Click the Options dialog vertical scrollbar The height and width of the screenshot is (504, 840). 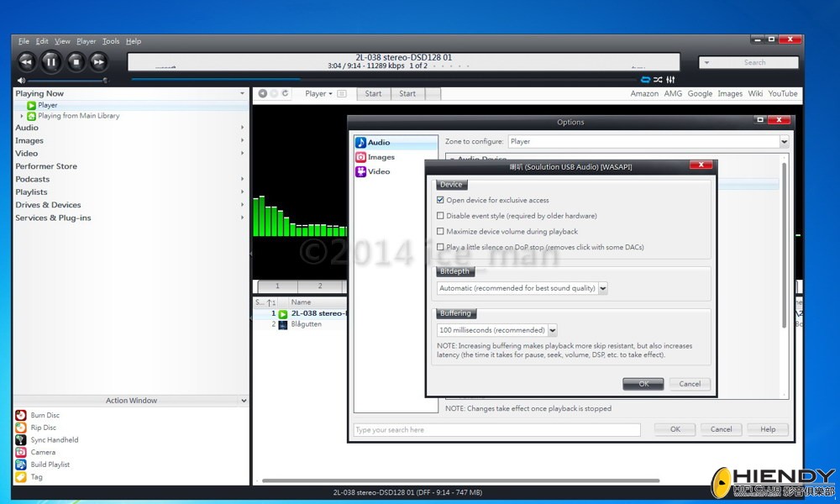785,245
